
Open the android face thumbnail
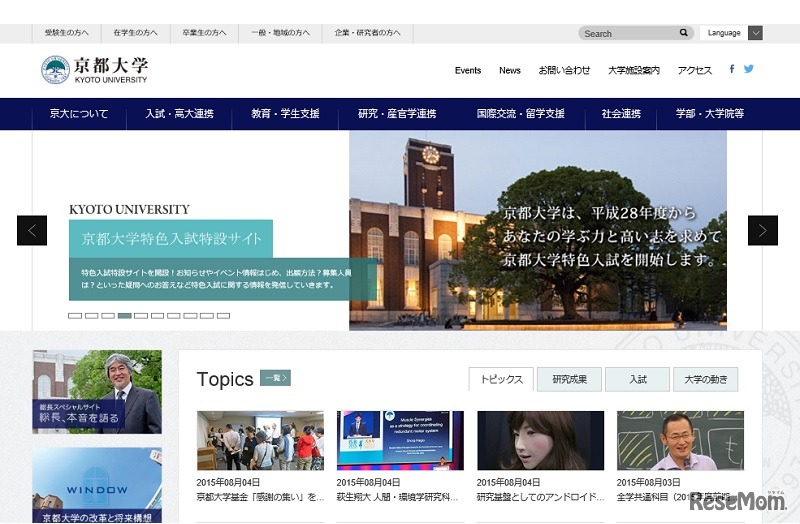pos(540,440)
